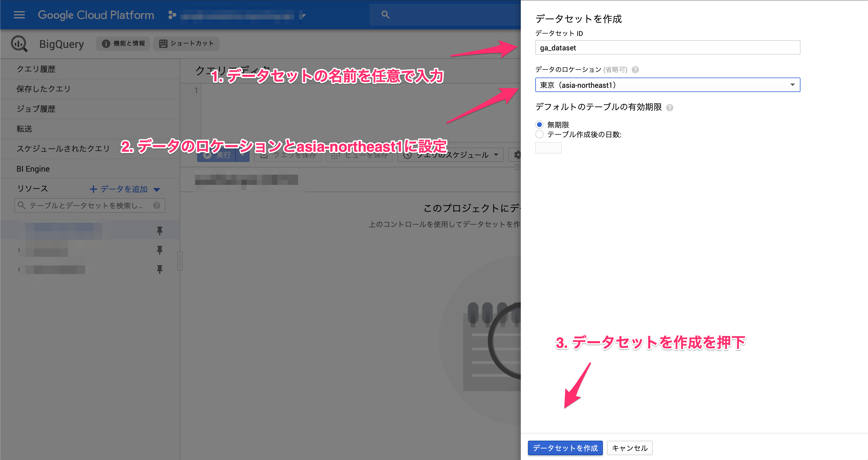This screenshot has height=460, width=868.
Task: Open the クエリのスケジュール dropdown
Action: 451,155
